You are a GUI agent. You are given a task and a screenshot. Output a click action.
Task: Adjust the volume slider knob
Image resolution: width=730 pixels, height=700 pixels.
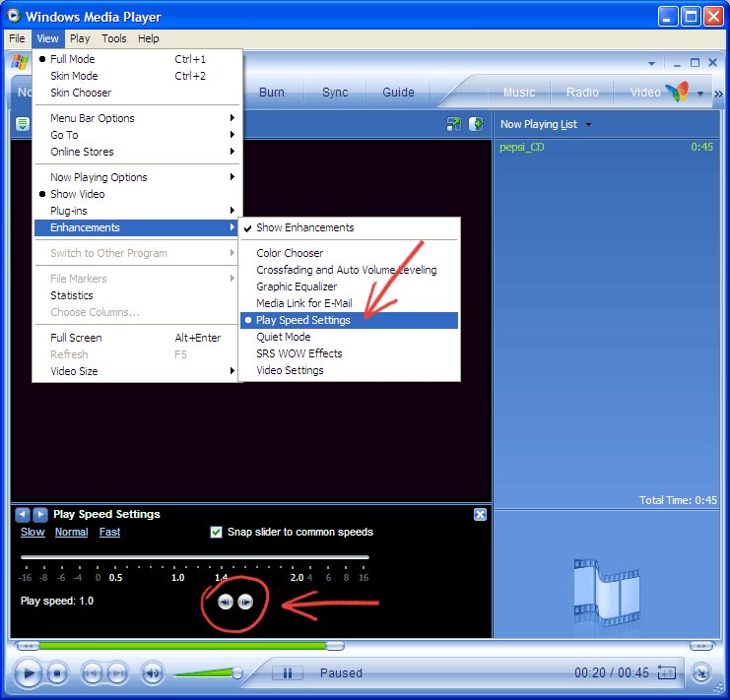pos(237,672)
